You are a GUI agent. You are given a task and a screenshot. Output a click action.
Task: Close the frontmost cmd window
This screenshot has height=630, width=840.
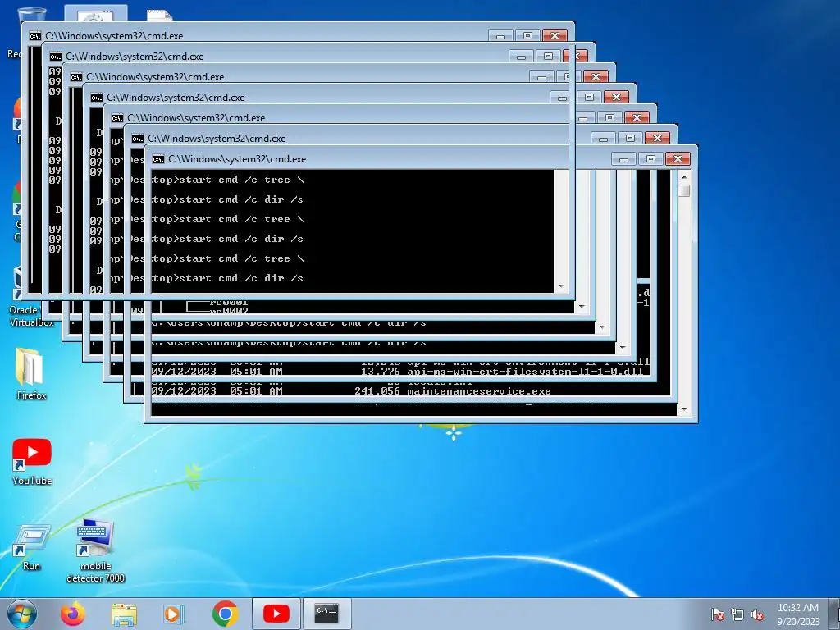coord(555,36)
